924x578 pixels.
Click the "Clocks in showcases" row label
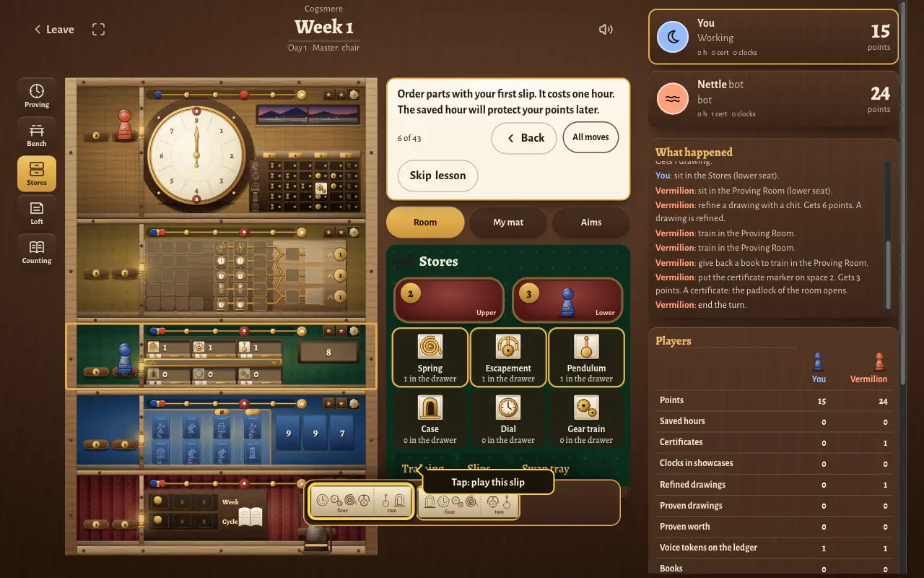click(x=696, y=463)
